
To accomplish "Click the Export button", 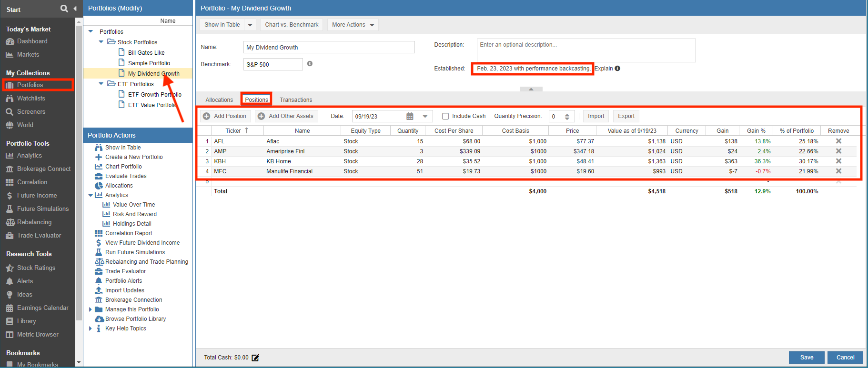I will coord(626,116).
